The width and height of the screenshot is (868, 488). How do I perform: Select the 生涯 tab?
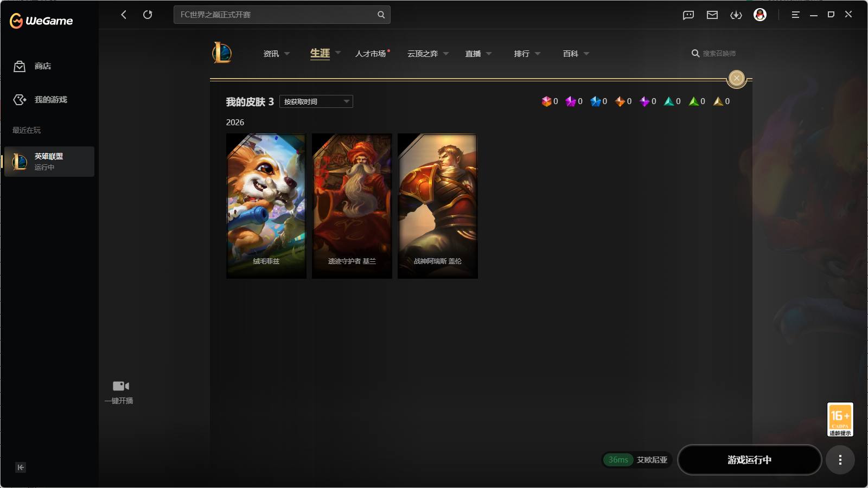(320, 53)
